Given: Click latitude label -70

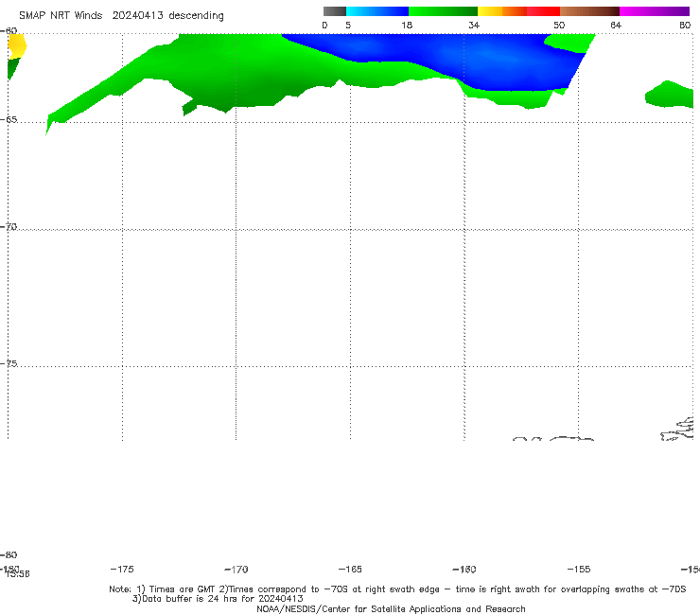Looking at the screenshot, I should (x=9, y=227).
